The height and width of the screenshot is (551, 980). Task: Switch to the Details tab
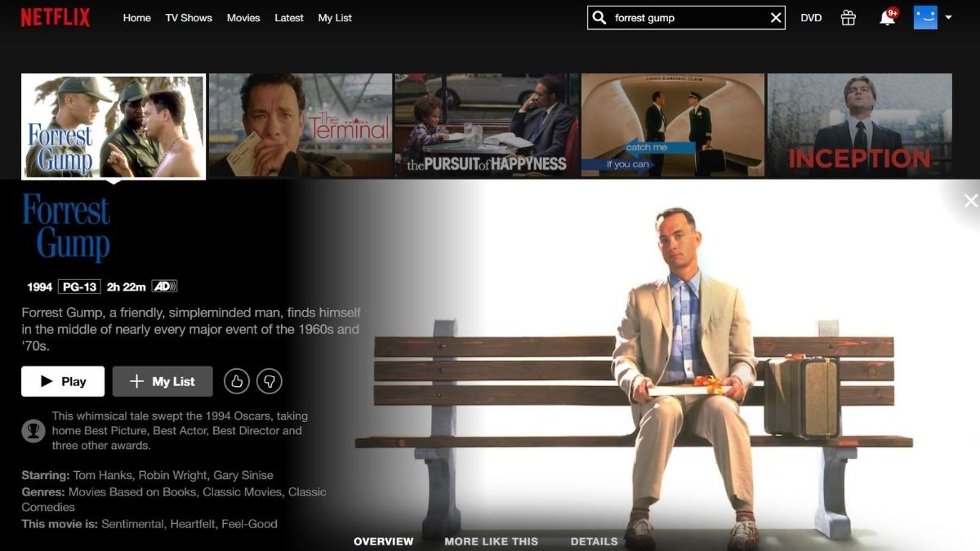595,541
